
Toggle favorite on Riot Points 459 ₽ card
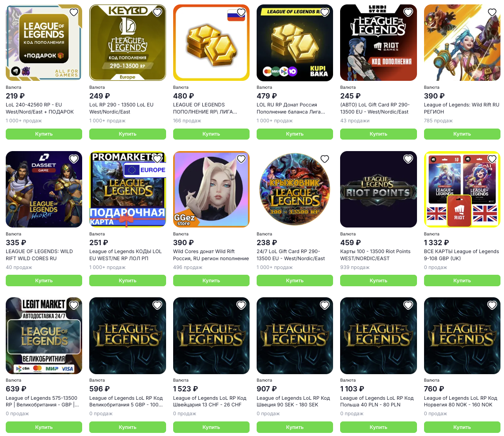[x=408, y=159]
